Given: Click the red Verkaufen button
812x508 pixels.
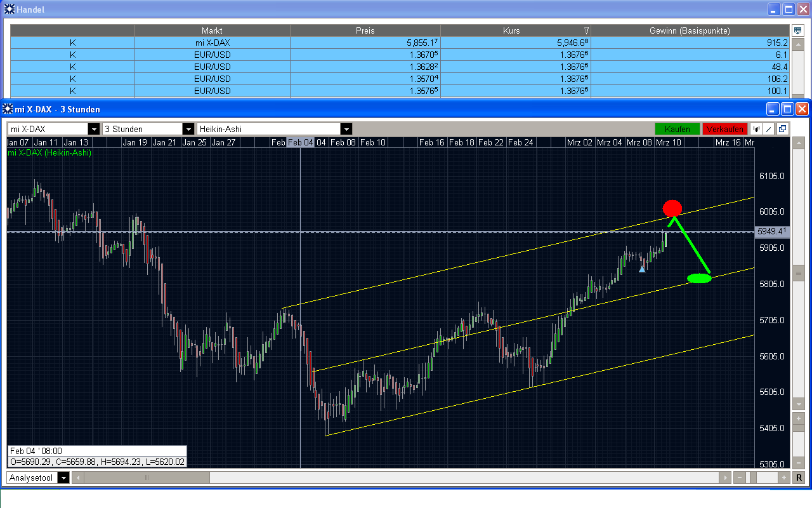Looking at the screenshot, I should pyautogui.click(x=725, y=129).
